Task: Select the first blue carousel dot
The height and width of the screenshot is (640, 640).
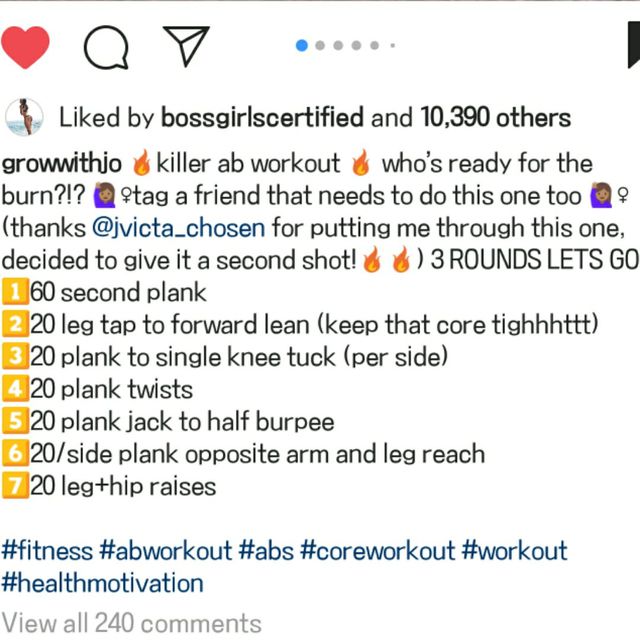Action: pos(302,45)
